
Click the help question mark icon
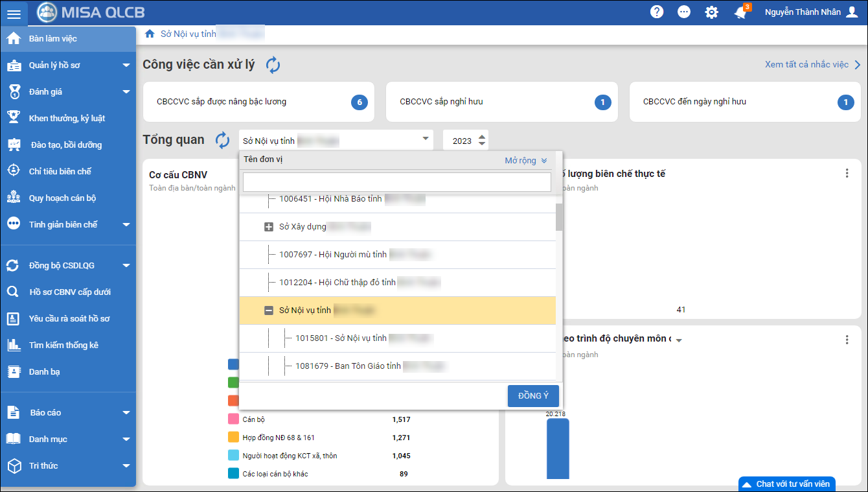657,12
